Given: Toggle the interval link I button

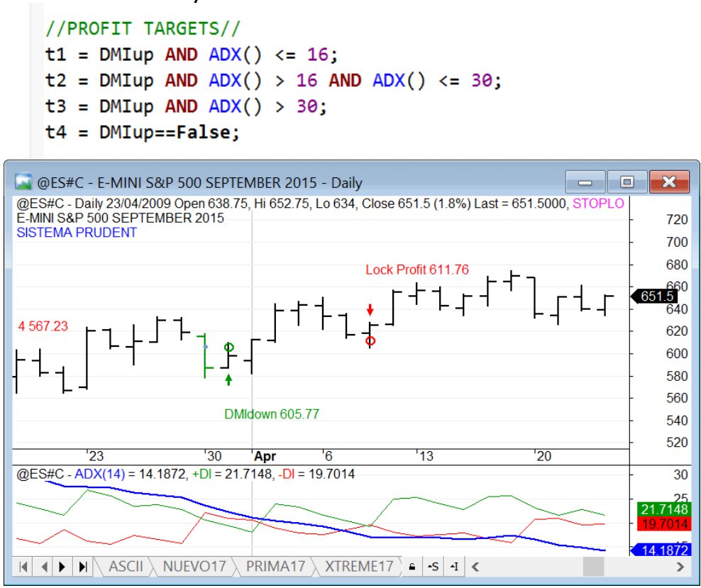Looking at the screenshot, I should pyautogui.click(x=453, y=567).
